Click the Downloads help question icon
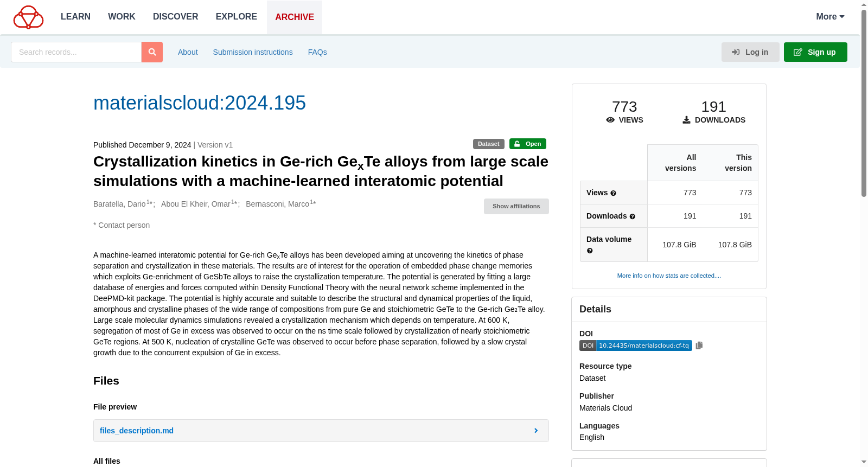 point(633,216)
